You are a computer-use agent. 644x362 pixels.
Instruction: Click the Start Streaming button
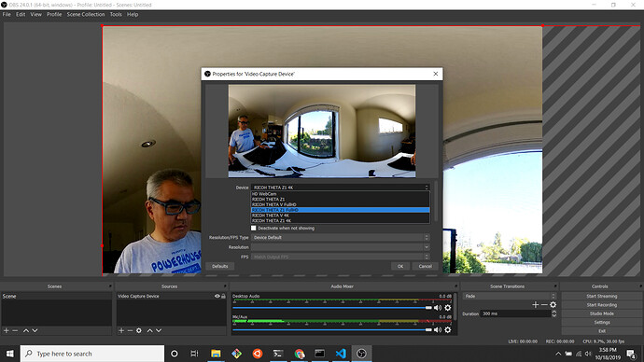pos(601,296)
